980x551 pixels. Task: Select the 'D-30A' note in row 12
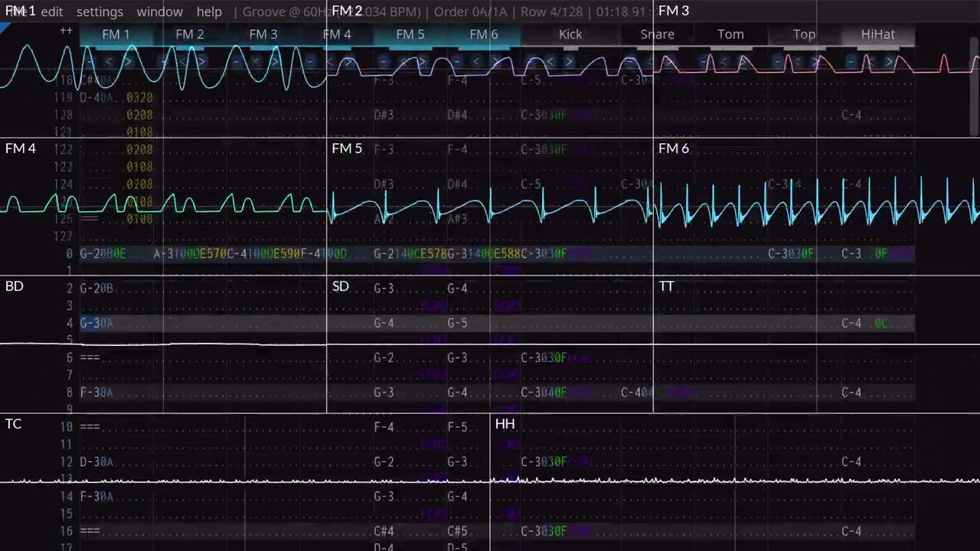tap(96, 461)
